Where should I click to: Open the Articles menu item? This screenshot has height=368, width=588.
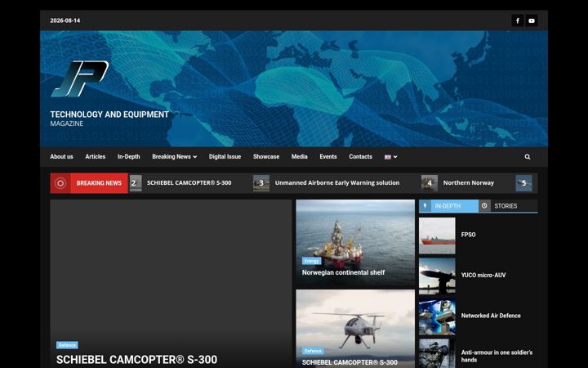96,156
